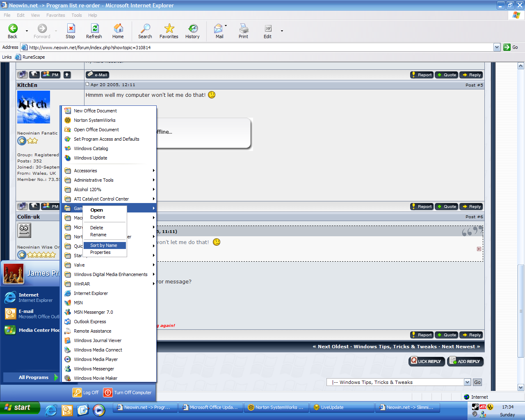Choose Delete in the context menu
The width and height of the screenshot is (525, 420).
105,228
